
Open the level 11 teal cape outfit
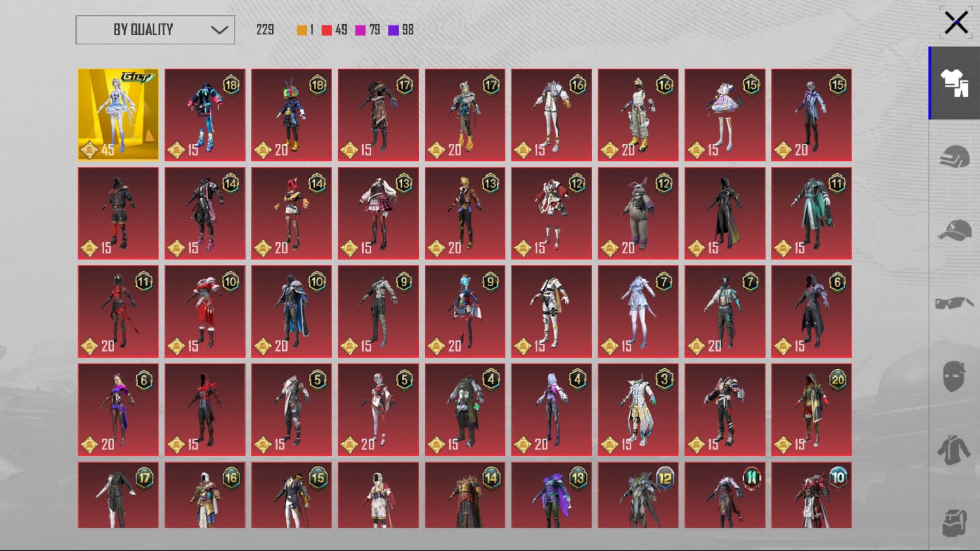coord(812,213)
